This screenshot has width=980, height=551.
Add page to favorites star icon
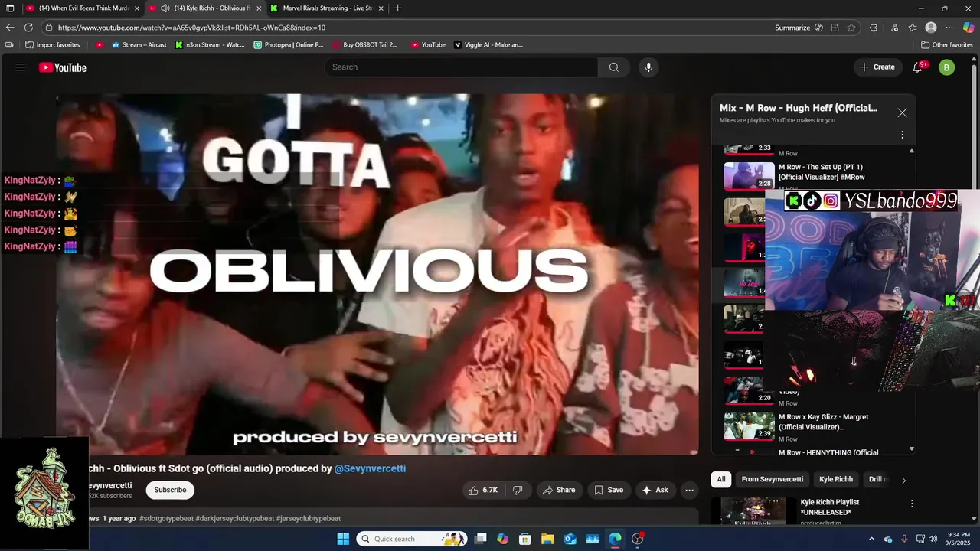[851, 28]
